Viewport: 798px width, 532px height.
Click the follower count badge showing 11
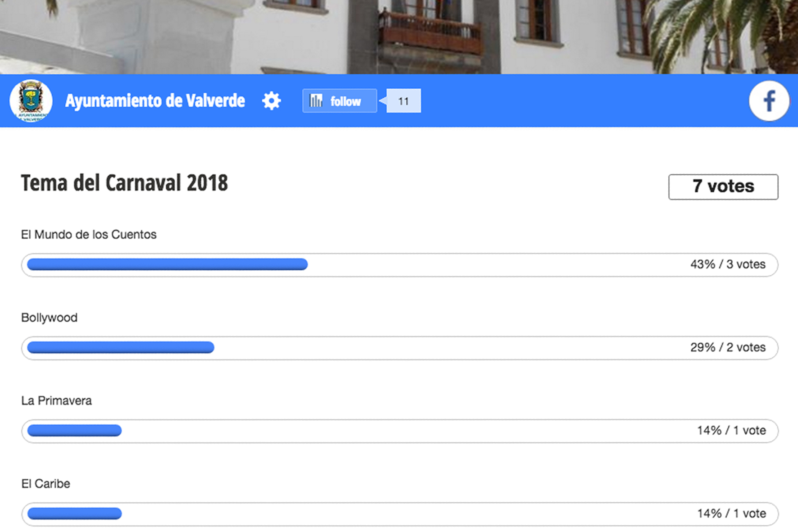coord(404,101)
